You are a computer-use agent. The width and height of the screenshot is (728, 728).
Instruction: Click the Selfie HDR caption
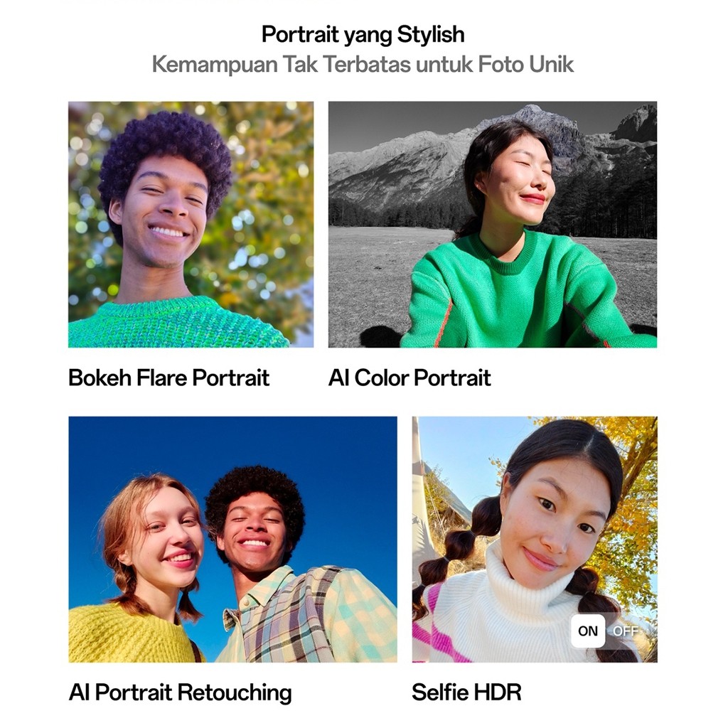(x=466, y=692)
